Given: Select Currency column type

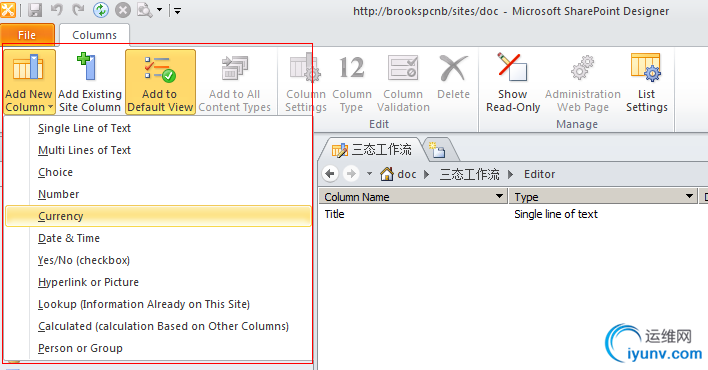Looking at the screenshot, I should click(x=158, y=216).
